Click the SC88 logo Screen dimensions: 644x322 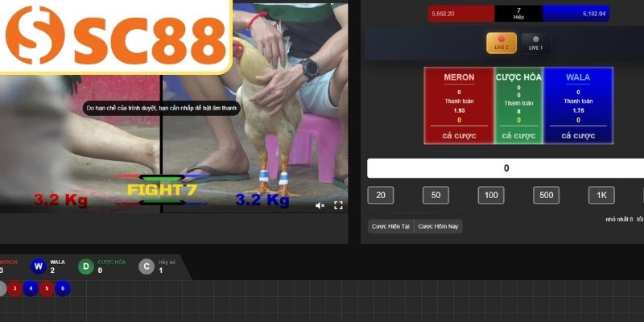tap(115, 34)
